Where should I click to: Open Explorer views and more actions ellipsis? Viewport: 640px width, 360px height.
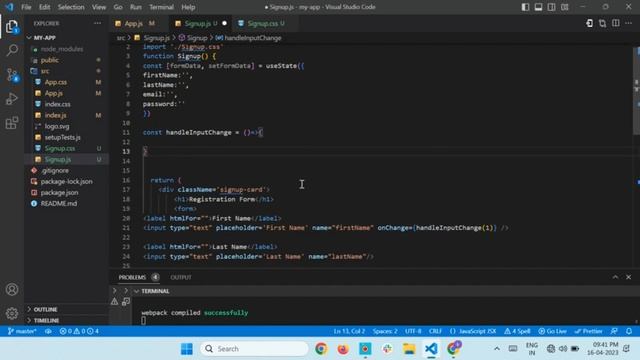coord(98,23)
